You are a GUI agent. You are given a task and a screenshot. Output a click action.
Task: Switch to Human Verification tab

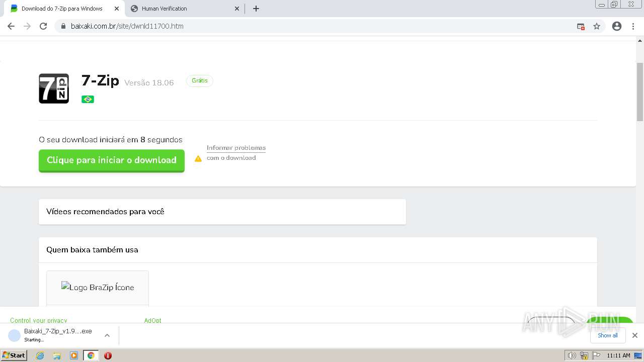tap(184, 9)
